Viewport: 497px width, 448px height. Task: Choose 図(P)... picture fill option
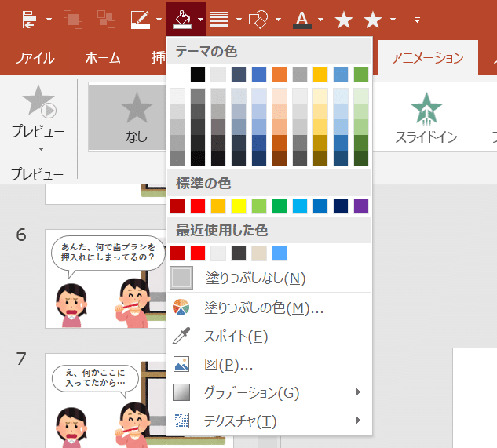[x=269, y=364]
